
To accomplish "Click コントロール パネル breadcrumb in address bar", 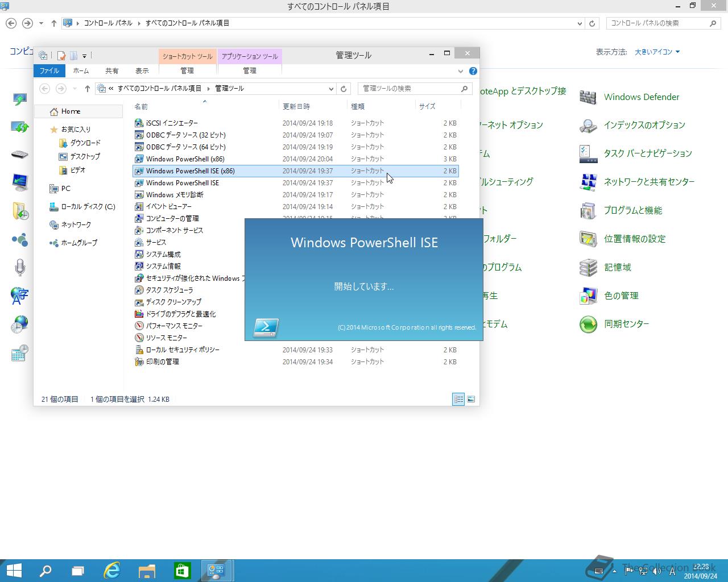I will coord(108,23).
